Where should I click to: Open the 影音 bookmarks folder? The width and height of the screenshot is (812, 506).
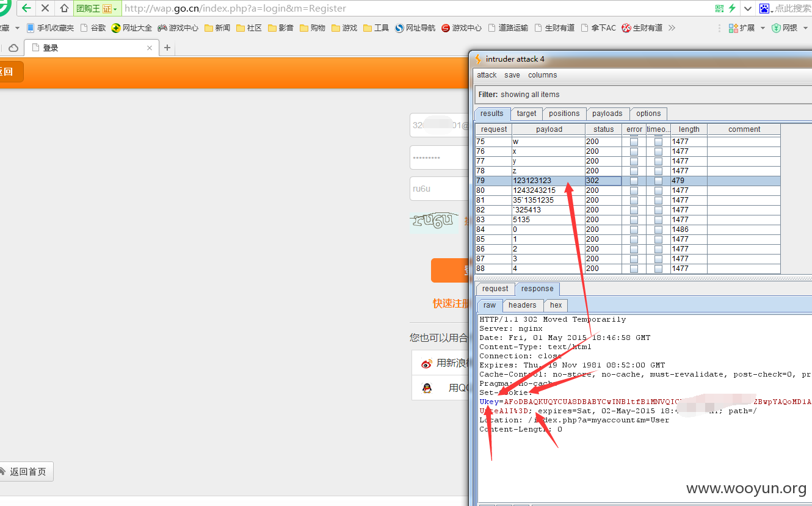pos(281,28)
